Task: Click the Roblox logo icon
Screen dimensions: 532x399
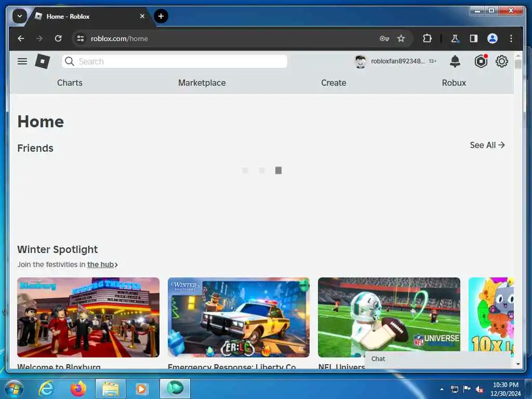Action: point(43,61)
